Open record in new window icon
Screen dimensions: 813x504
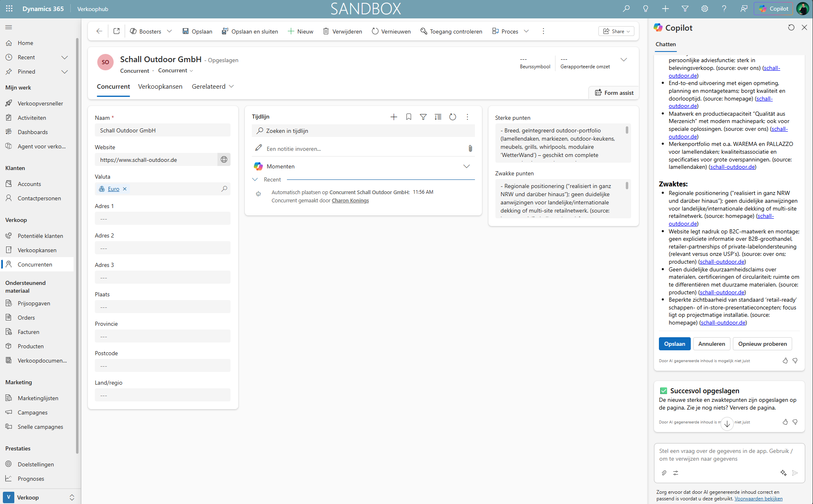[116, 31]
